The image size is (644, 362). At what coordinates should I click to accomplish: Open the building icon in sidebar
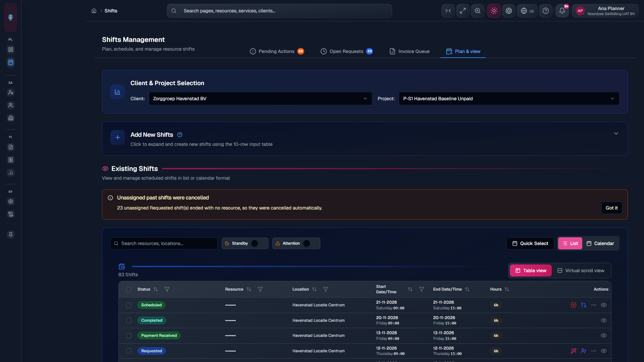[11, 118]
